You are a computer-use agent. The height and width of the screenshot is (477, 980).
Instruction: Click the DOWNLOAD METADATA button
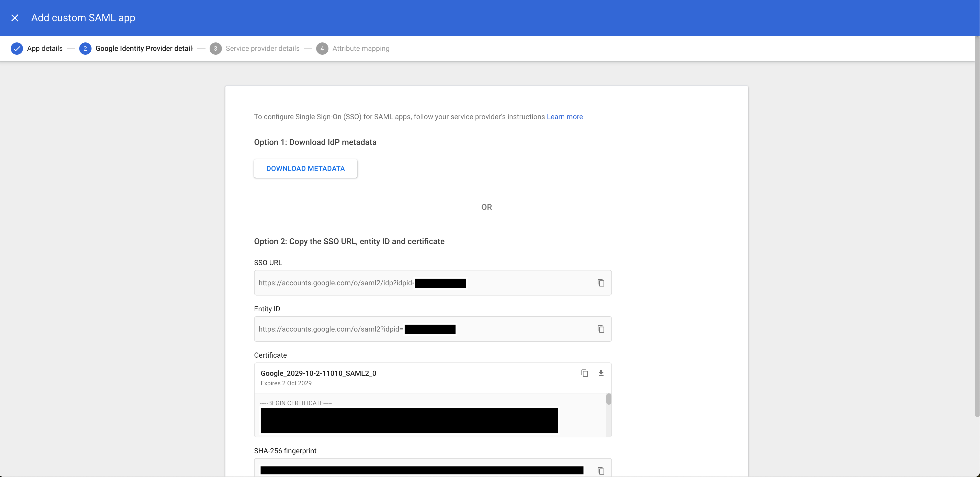coord(305,168)
